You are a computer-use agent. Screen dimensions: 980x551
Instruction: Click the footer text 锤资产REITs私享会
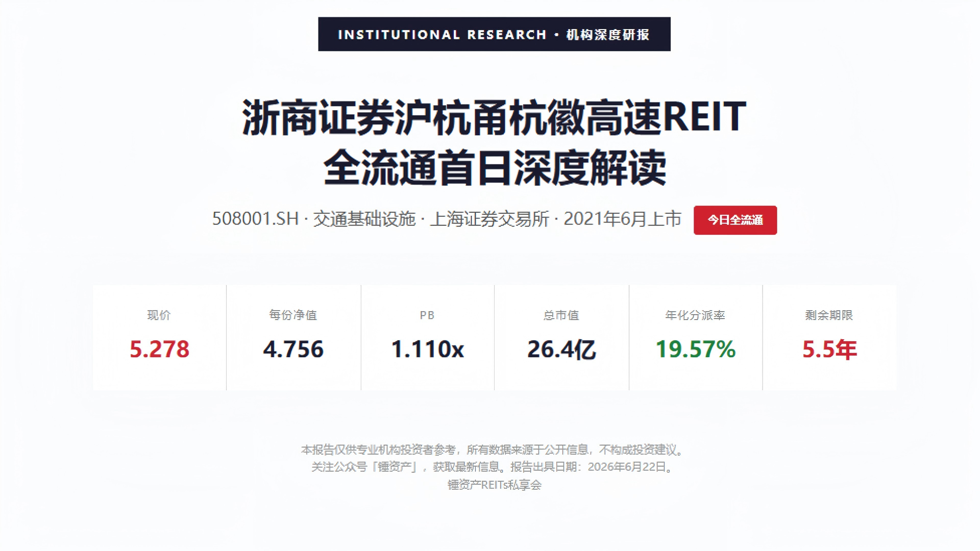pyautogui.click(x=494, y=485)
